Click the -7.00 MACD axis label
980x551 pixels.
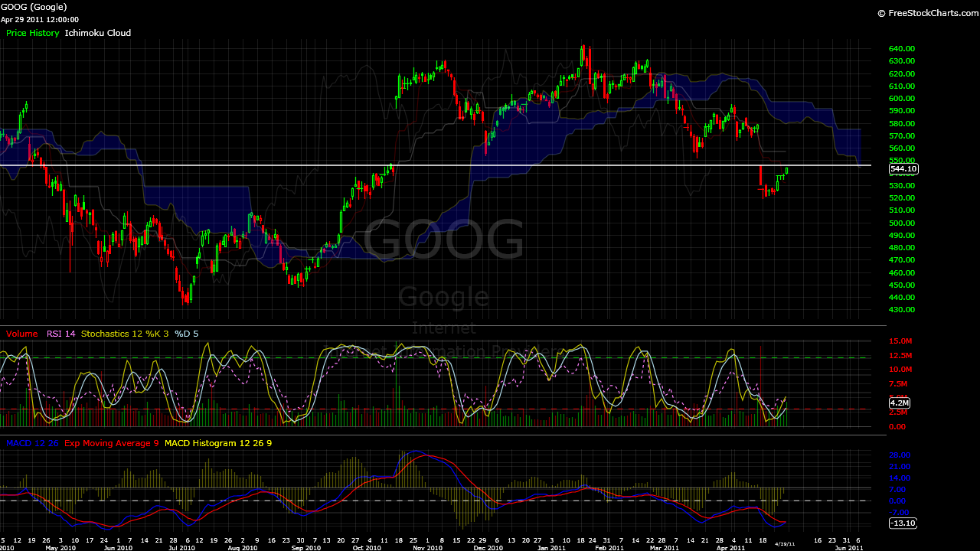point(900,513)
